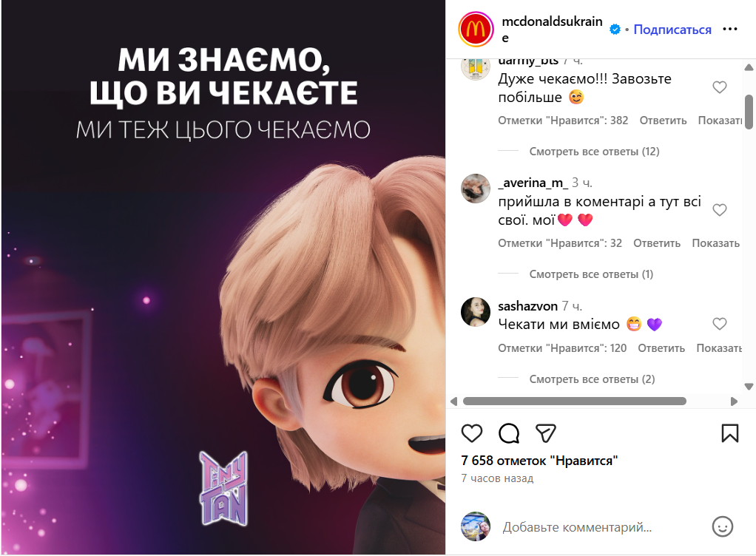The height and width of the screenshot is (556, 756).
Task: Open sashazvon username profile link
Action: pyautogui.click(x=527, y=306)
